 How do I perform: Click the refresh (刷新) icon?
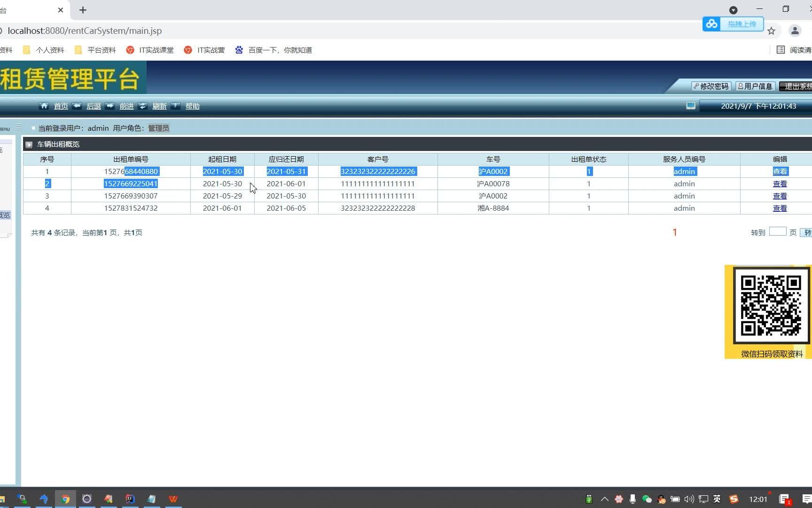coord(143,106)
